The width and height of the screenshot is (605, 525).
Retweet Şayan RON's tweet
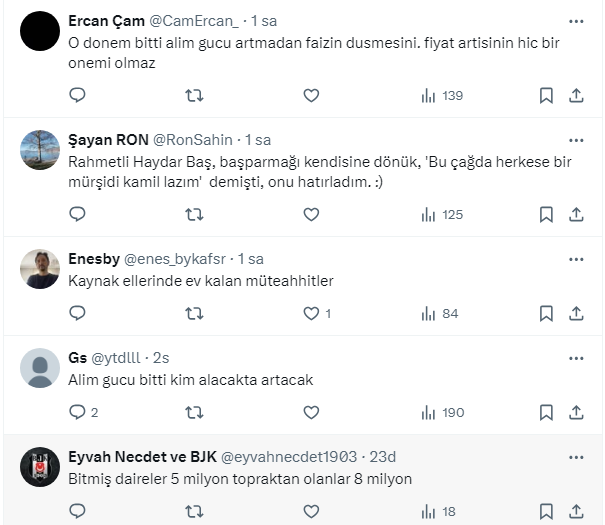(x=195, y=214)
